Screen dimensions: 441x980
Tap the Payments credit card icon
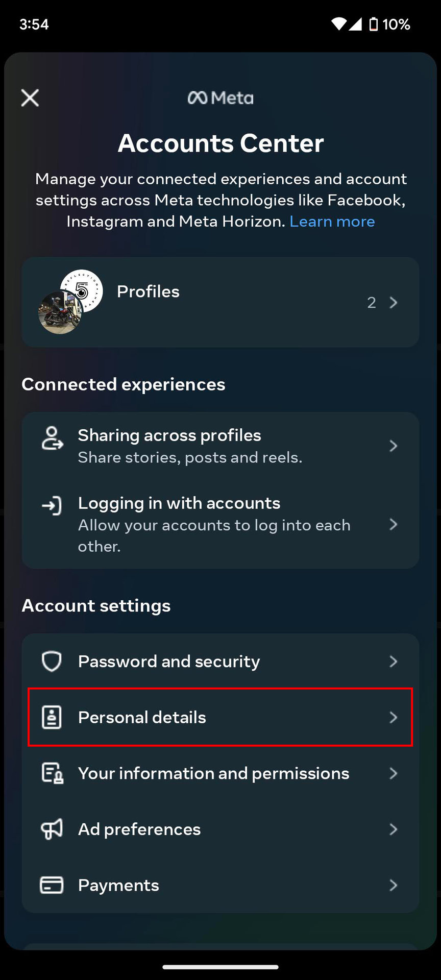click(52, 885)
